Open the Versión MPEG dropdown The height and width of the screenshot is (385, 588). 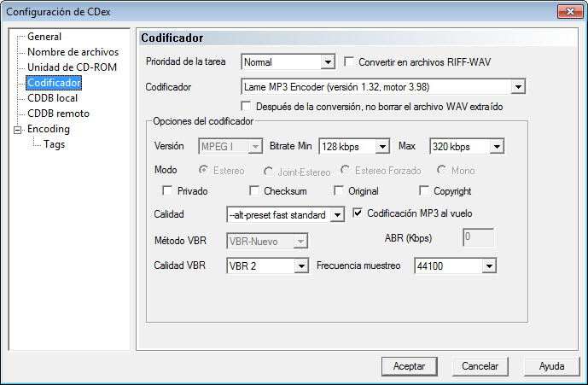[255, 146]
